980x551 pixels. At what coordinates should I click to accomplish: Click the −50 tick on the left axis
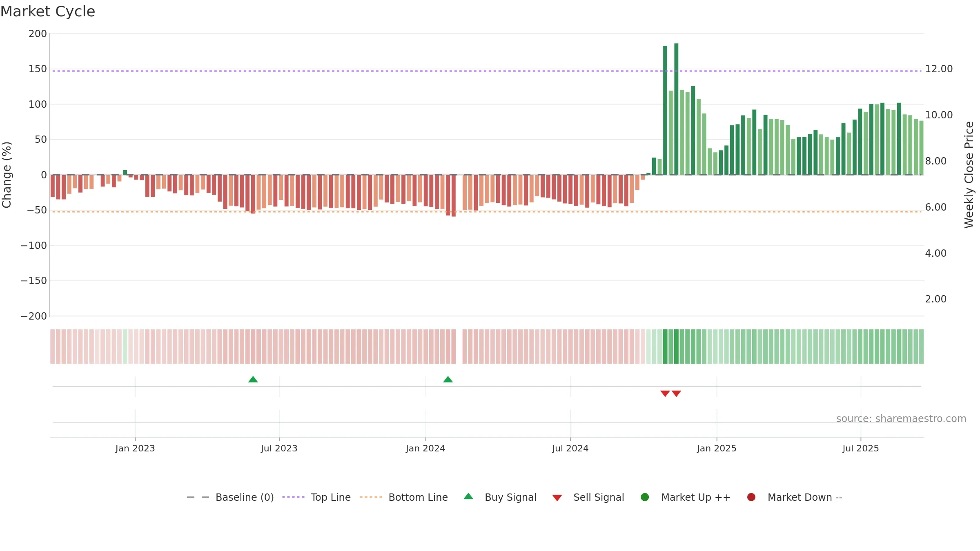point(37,210)
